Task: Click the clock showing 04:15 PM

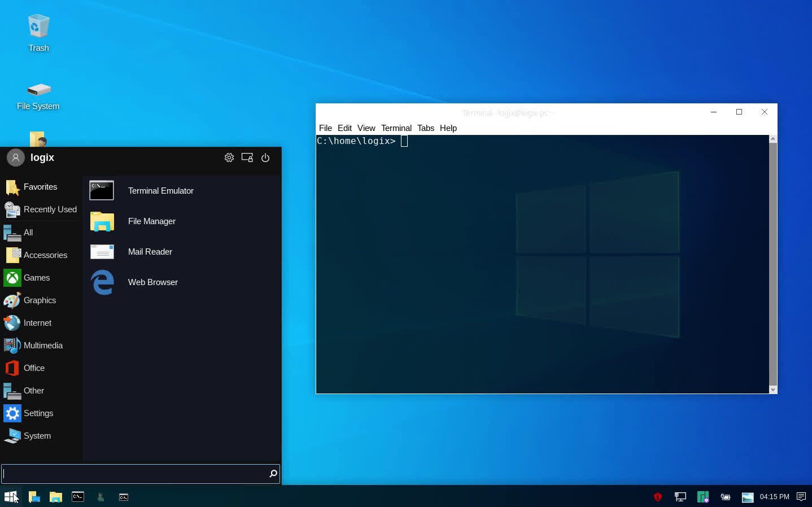Action: (774, 497)
